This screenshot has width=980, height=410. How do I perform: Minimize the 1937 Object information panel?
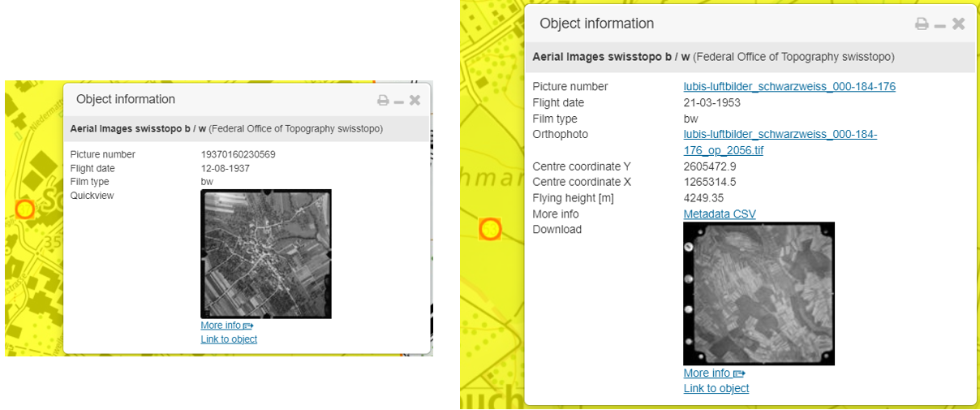point(398,101)
